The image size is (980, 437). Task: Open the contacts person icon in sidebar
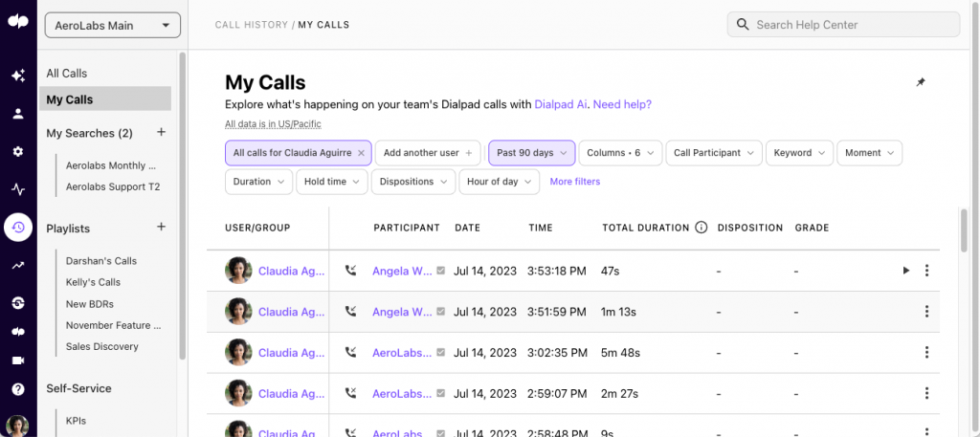(x=17, y=114)
